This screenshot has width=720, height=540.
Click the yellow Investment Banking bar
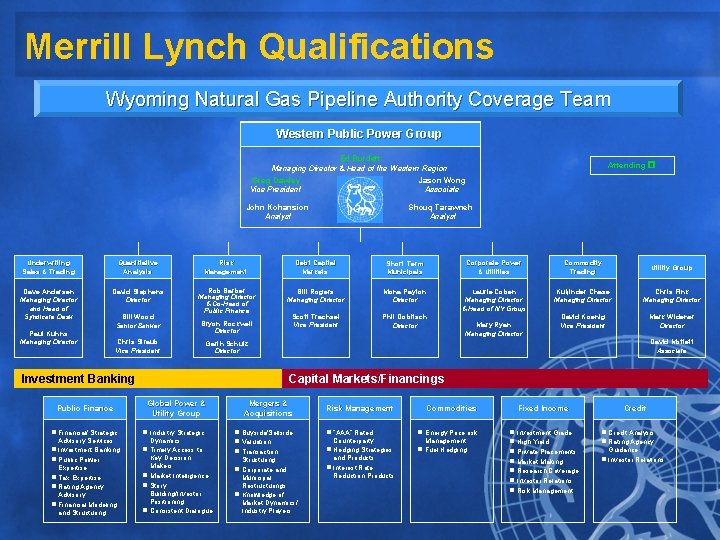click(x=148, y=379)
